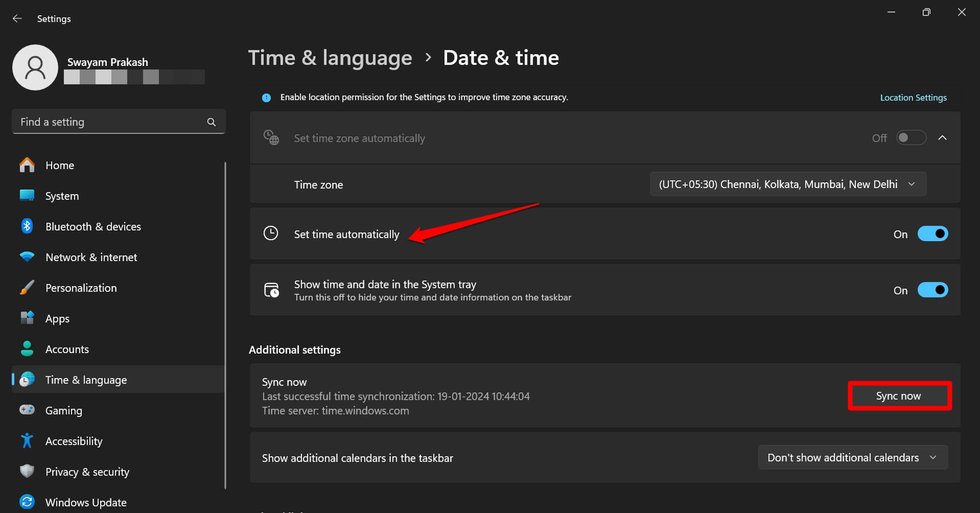The width and height of the screenshot is (980, 513).
Task: Go to Windows Update in sidebar
Action: point(85,502)
